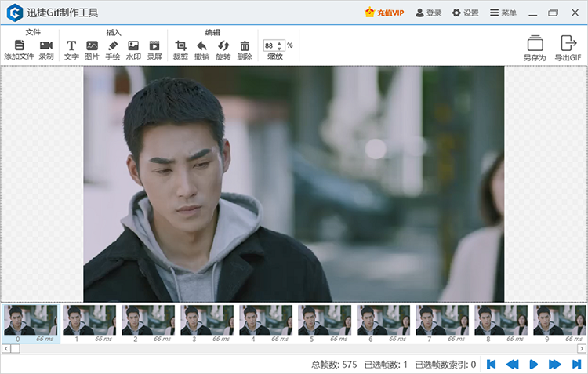This screenshot has width=588, height=374.
Task: Select frame 4 thumbnail
Action: [266, 320]
